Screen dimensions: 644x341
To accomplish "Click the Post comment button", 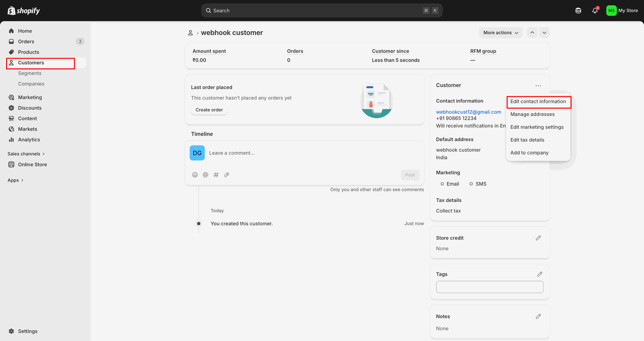I will click(410, 175).
